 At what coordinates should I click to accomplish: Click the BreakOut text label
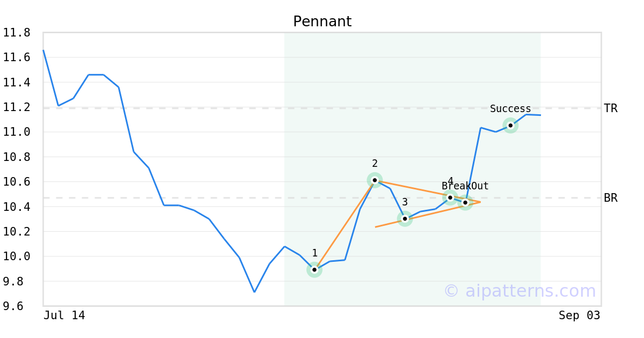coord(465,186)
